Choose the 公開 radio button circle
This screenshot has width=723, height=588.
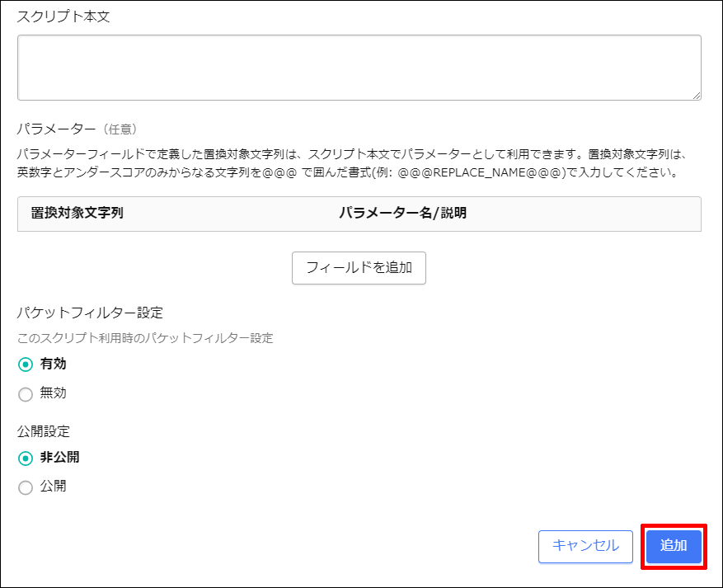[x=26, y=487]
